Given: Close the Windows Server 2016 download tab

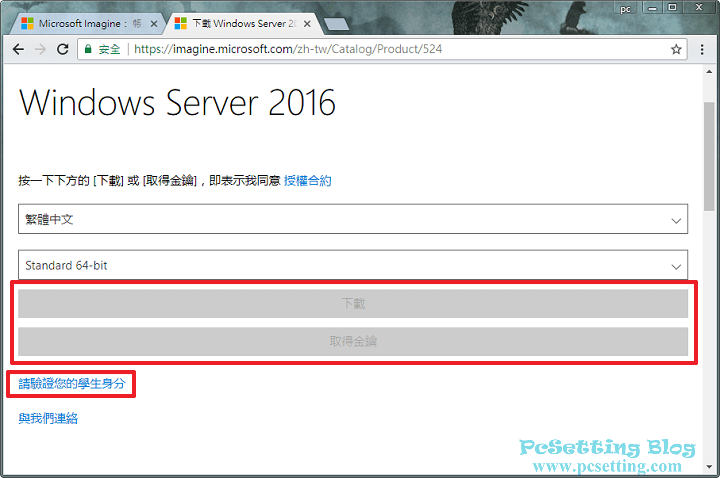Looking at the screenshot, I should coord(308,22).
